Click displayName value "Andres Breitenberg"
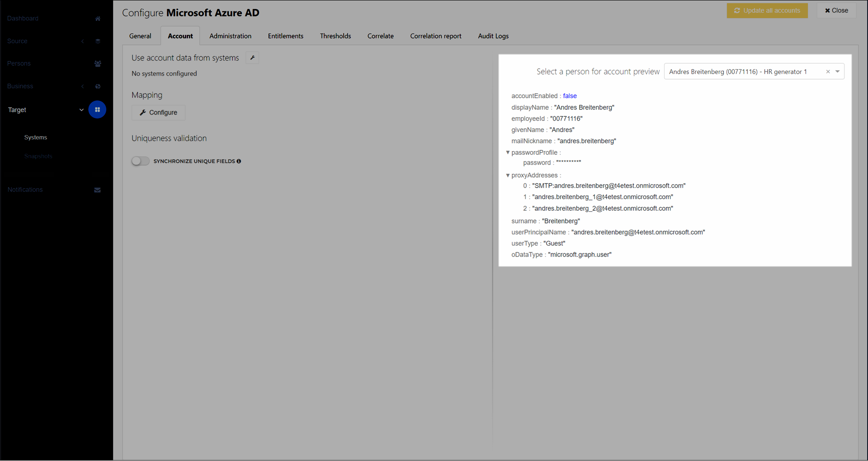 [x=584, y=108]
